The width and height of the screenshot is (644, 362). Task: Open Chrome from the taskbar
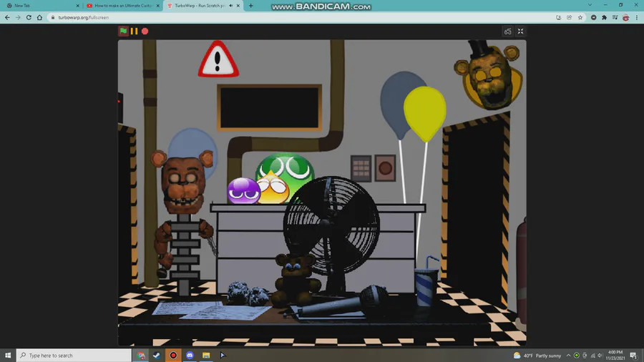click(141, 356)
